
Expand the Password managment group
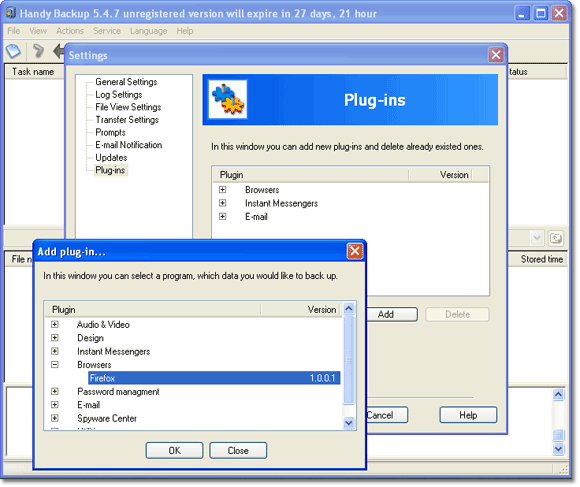pos(55,391)
